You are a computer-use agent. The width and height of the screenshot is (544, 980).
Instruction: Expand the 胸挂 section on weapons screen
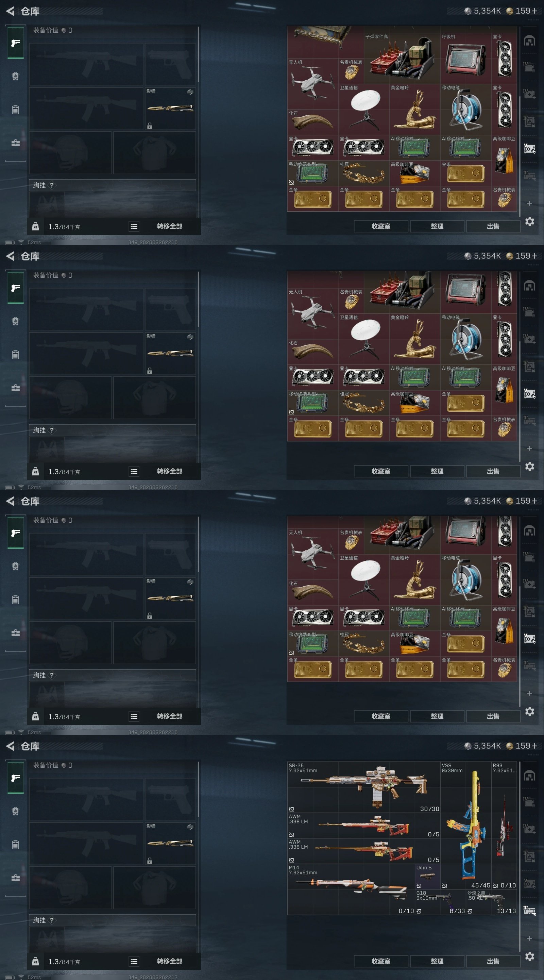(113, 920)
